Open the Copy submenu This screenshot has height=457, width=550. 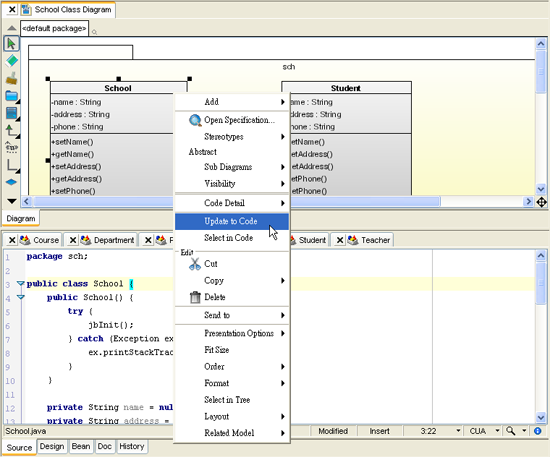click(232, 281)
